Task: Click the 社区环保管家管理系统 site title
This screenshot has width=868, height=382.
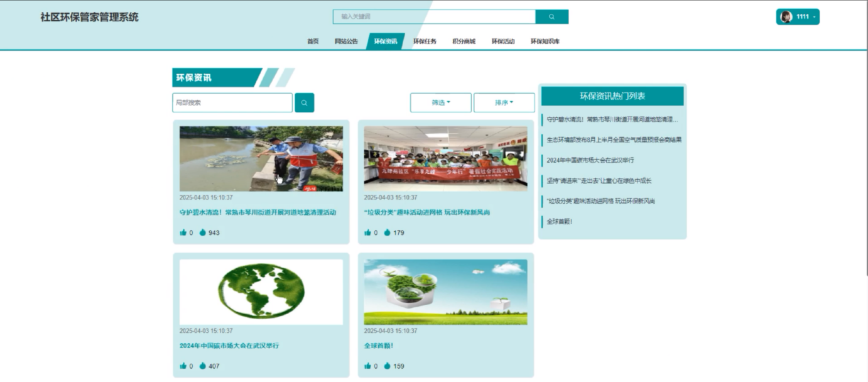Action: 90,18
